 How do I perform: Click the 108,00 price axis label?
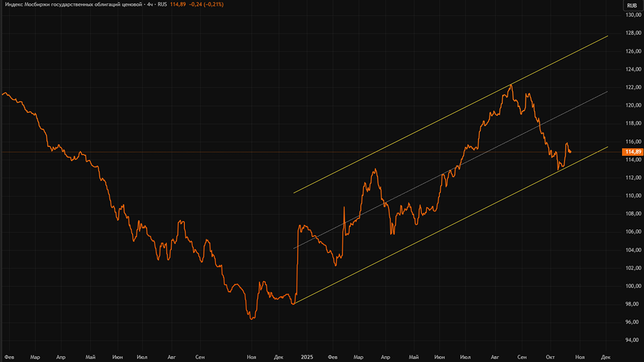click(x=633, y=214)
